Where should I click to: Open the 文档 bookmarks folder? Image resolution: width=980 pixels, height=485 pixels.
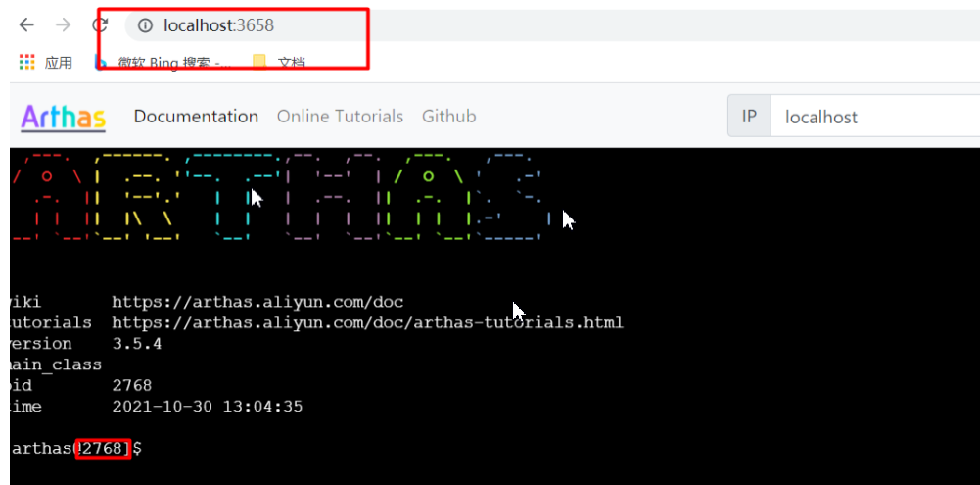[x=280, y=62]
